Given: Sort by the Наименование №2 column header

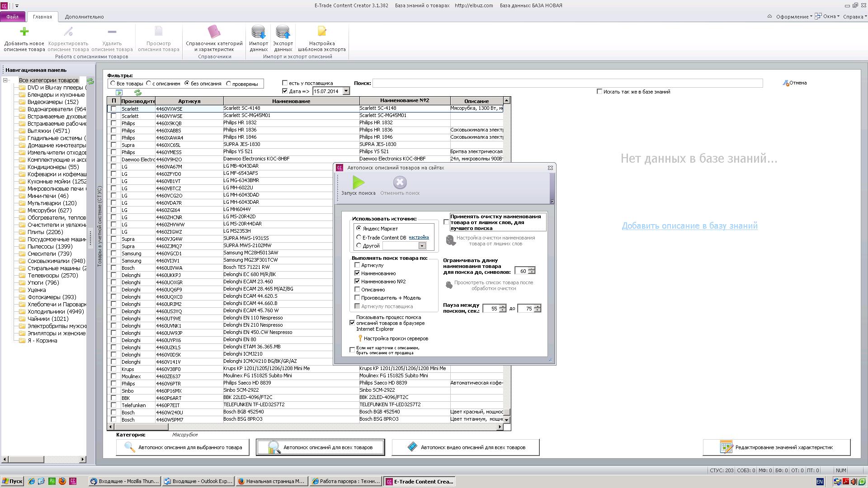Looking at the screenshot, I should tap(405, 101).
